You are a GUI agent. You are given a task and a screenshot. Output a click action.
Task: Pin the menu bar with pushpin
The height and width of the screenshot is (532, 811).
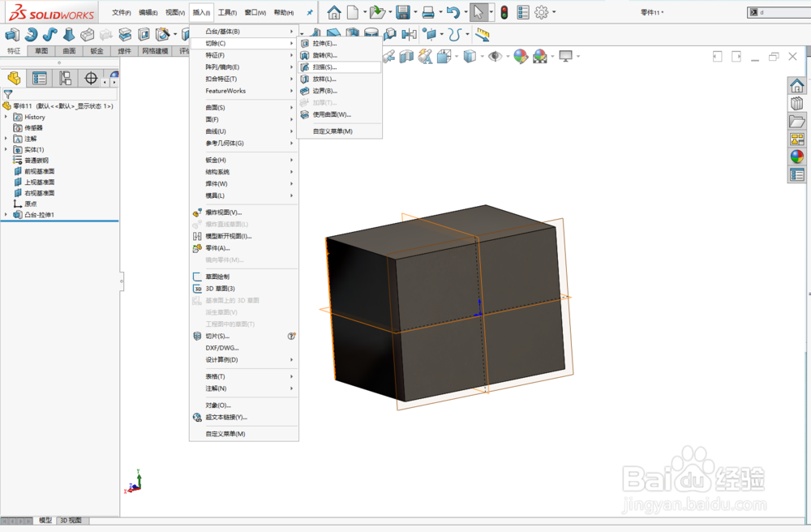pos(310,12)
